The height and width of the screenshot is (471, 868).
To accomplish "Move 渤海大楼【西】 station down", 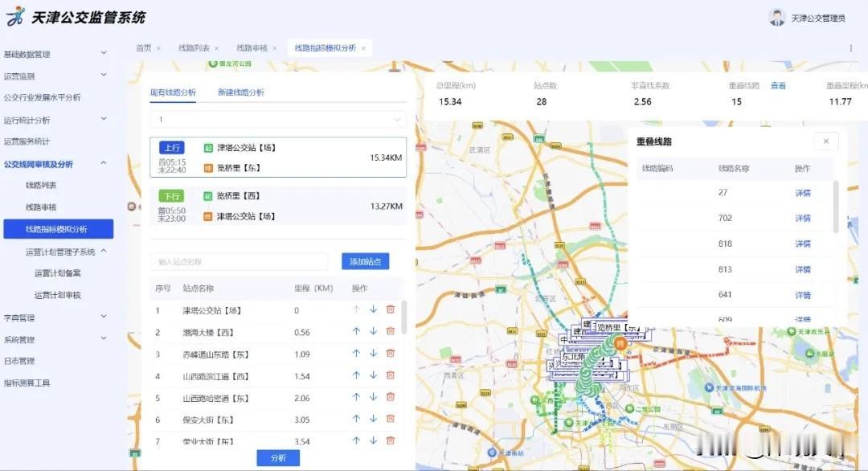I will pos(373,331).
